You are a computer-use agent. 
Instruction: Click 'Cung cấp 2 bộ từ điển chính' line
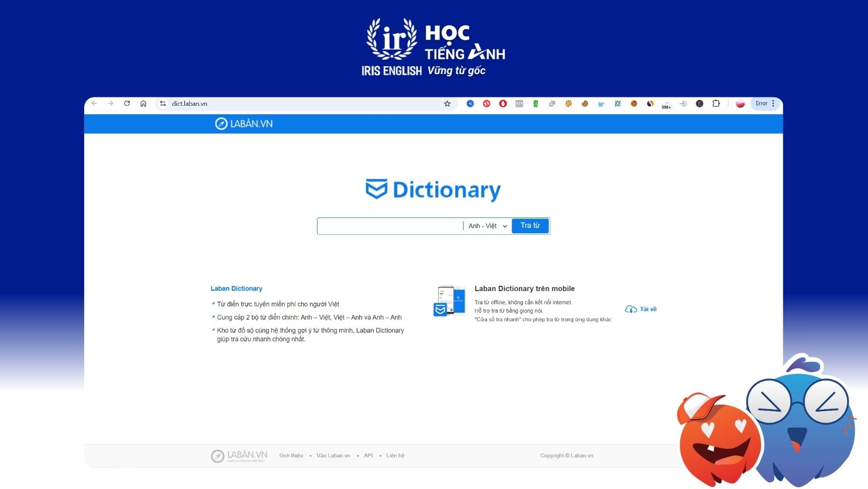(309, 318)
